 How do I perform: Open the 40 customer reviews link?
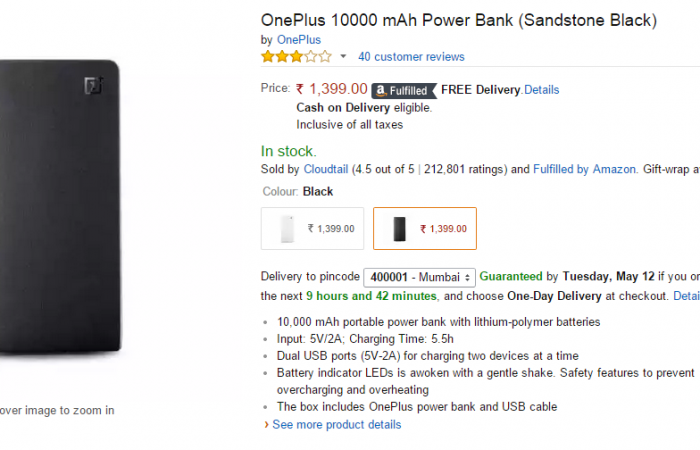click(x=411, y=57)
